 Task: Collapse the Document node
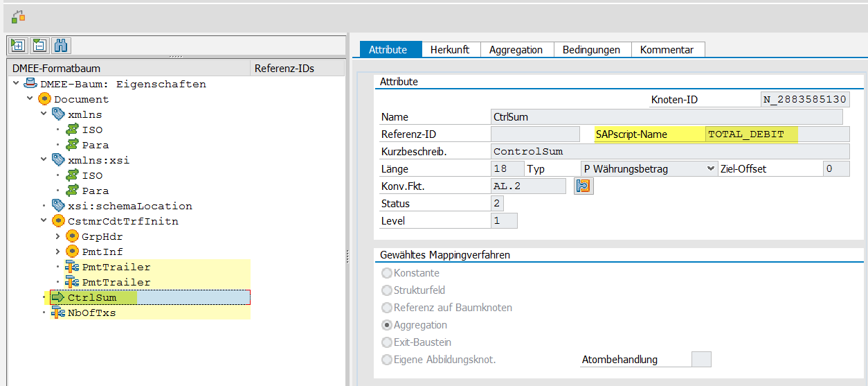tap(30, 99)
